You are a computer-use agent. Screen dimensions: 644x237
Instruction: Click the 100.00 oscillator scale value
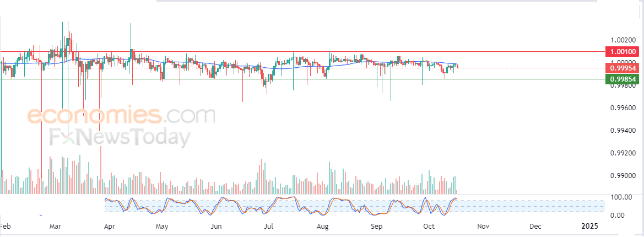(x=620, y=197)
